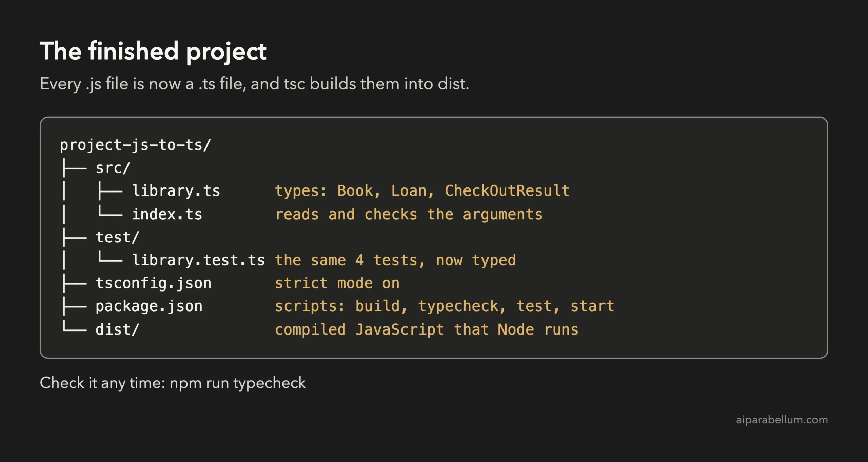Select the test/ folder row
The image size is (868, 462).
117,237
